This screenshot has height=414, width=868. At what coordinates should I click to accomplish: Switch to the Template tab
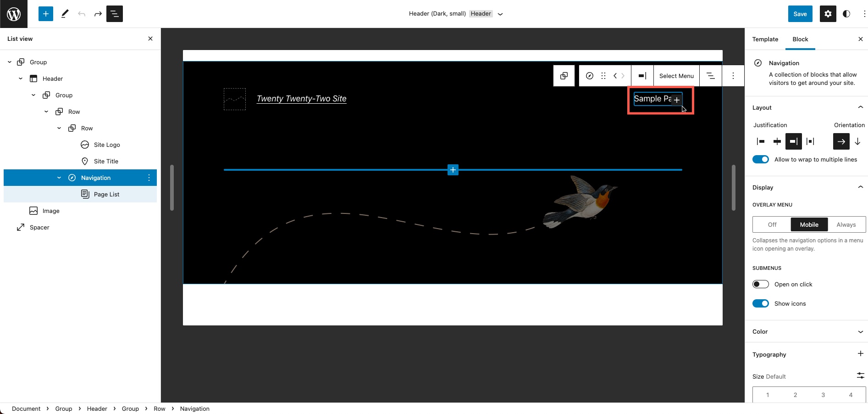point(765,39)
